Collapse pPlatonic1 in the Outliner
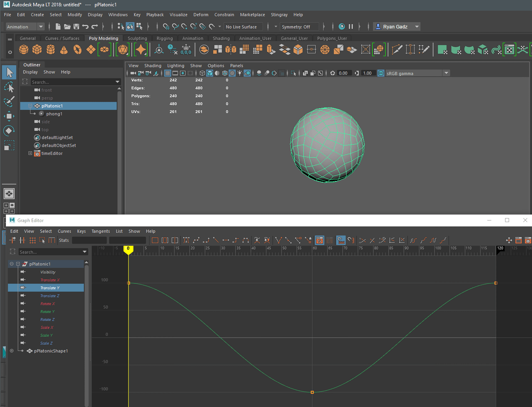532x407 pixels. [30, 106]
